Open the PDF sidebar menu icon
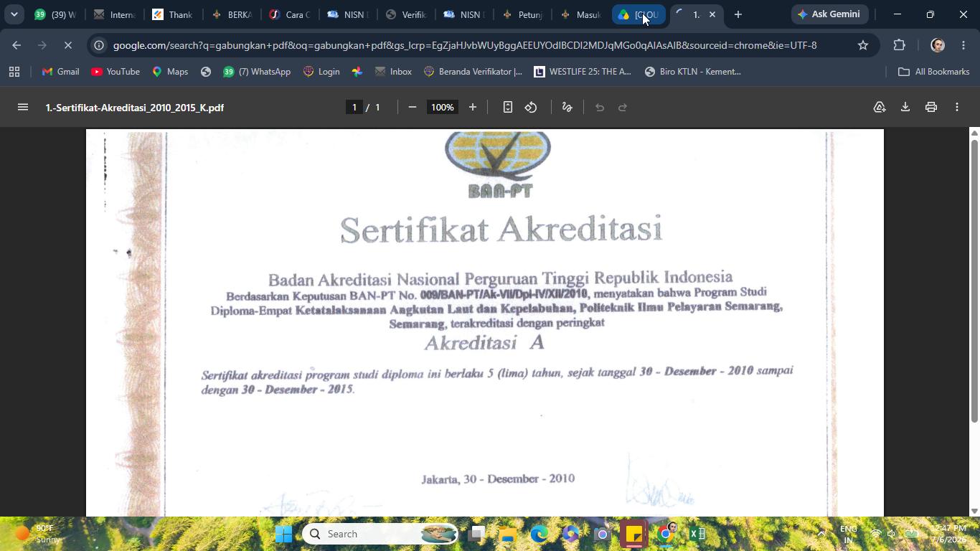This screenshot has height=551, width=980. click(x=22, y=107)
